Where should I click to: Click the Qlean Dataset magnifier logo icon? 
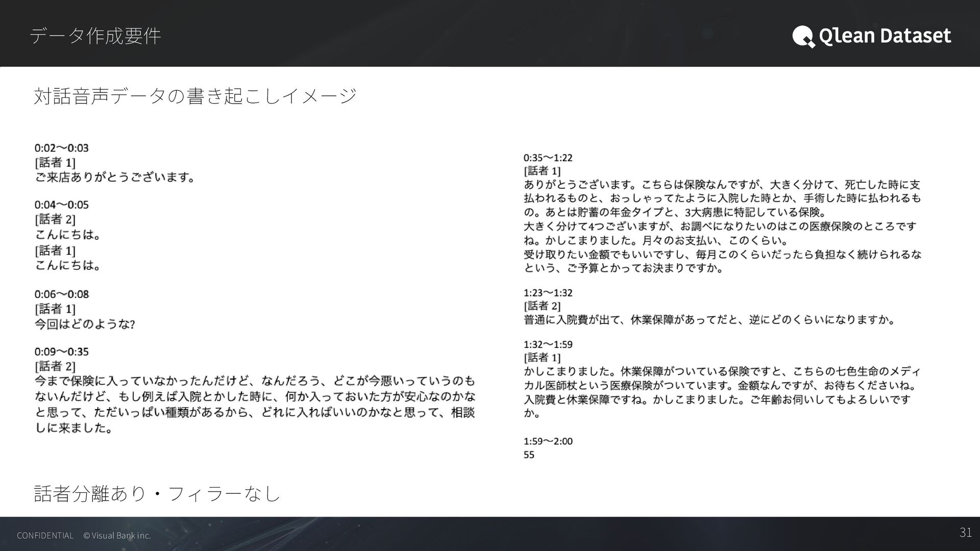click(803, 36)
